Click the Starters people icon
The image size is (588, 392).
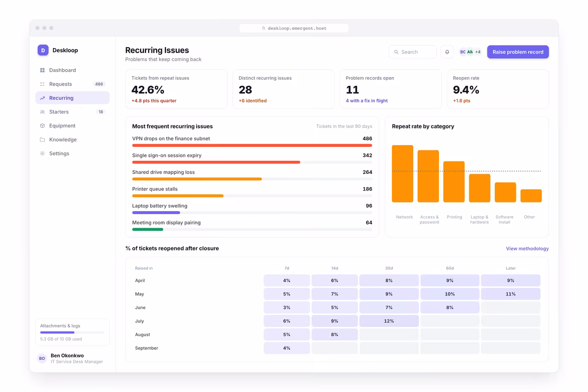[x=42, y=112]
